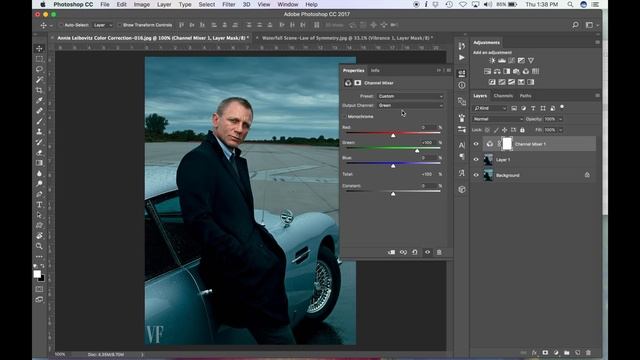Delete the Channel Mixer adjustment layer
The image size is (640, 360).
pos(439,252)
